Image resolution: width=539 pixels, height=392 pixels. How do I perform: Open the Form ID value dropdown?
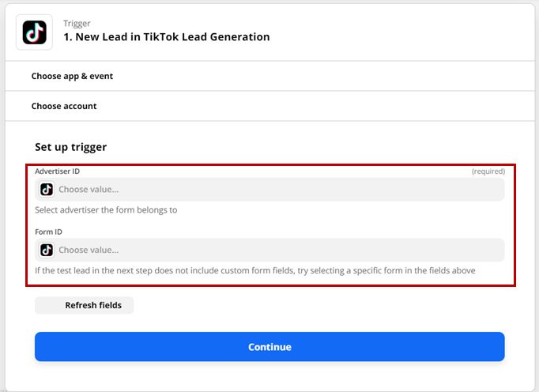(x=269, y=250)
